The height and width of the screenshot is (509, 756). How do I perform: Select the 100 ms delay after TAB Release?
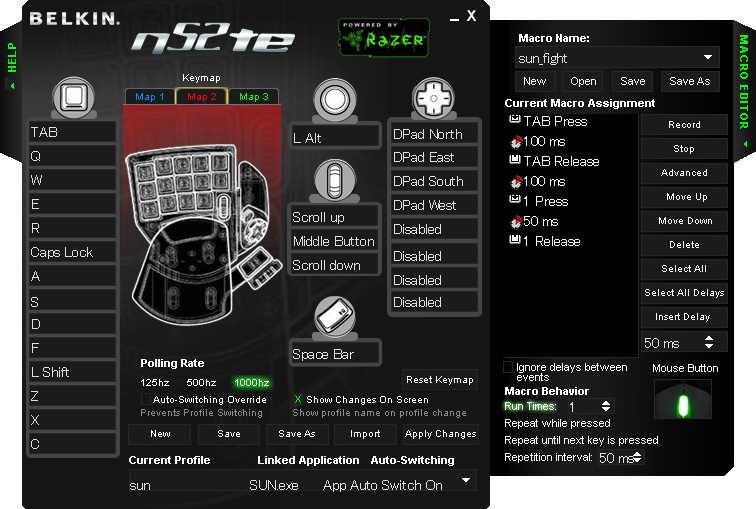point(537,181)
